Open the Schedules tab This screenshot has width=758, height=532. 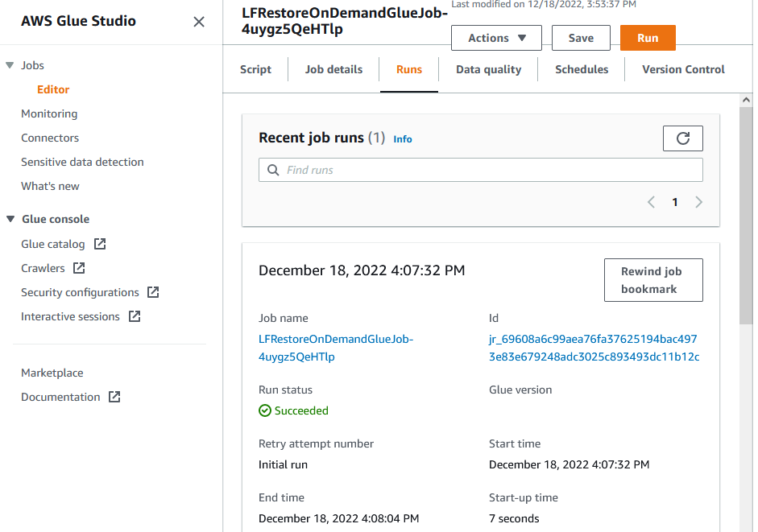point(582,69)
